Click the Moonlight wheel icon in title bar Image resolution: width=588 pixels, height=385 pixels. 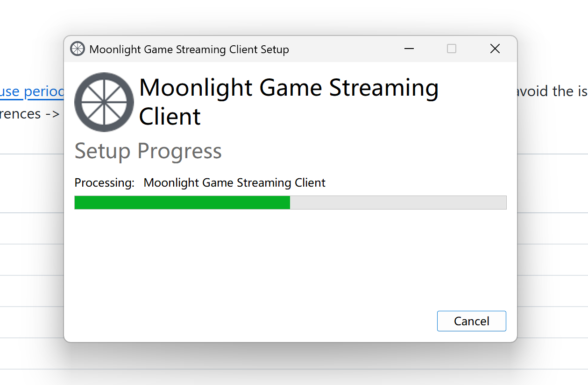pos(78,49)
